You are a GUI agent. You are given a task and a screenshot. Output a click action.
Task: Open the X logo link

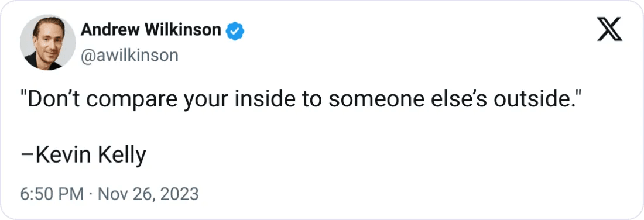[609, 31]
